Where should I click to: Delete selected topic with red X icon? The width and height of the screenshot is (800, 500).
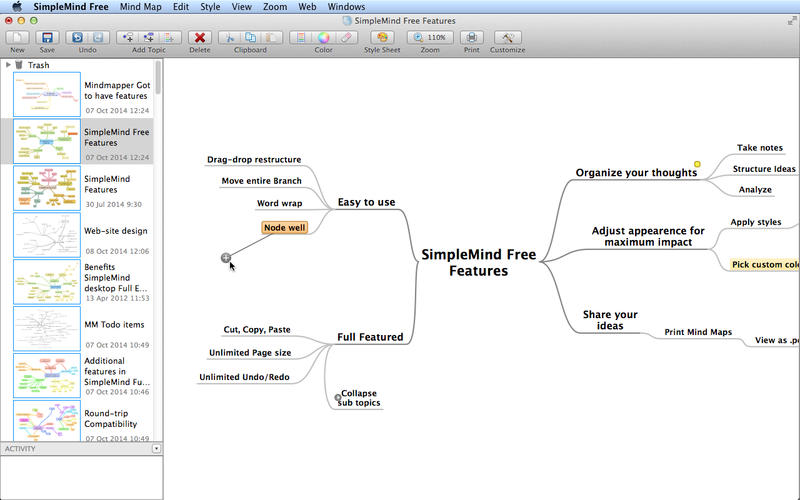199,37
